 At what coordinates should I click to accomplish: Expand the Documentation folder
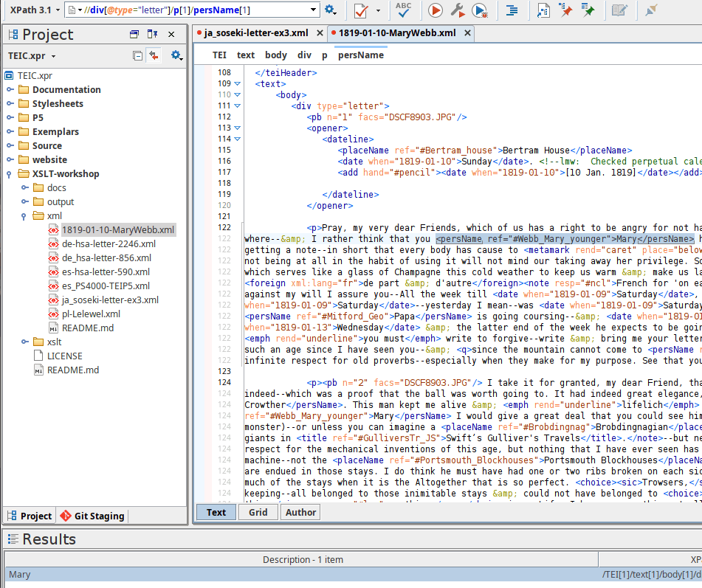point(10,89)
